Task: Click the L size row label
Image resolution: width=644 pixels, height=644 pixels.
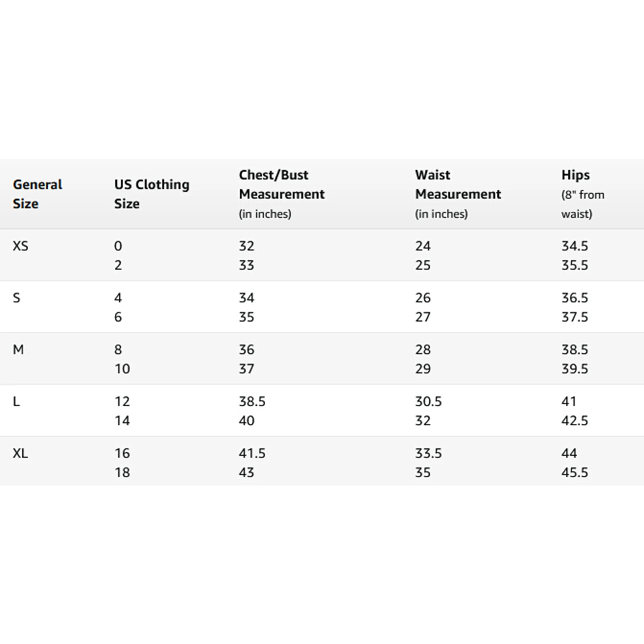Action: (x=17, y=402)
